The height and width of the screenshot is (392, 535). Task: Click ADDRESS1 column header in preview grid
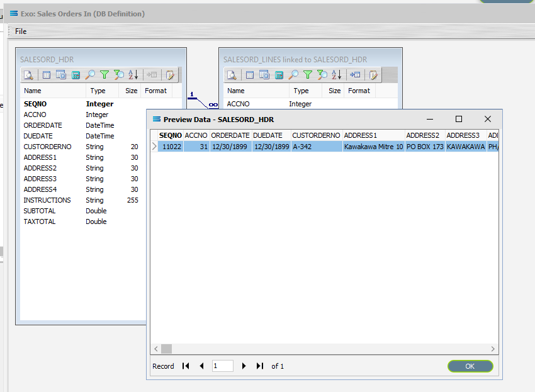point(374,135)
